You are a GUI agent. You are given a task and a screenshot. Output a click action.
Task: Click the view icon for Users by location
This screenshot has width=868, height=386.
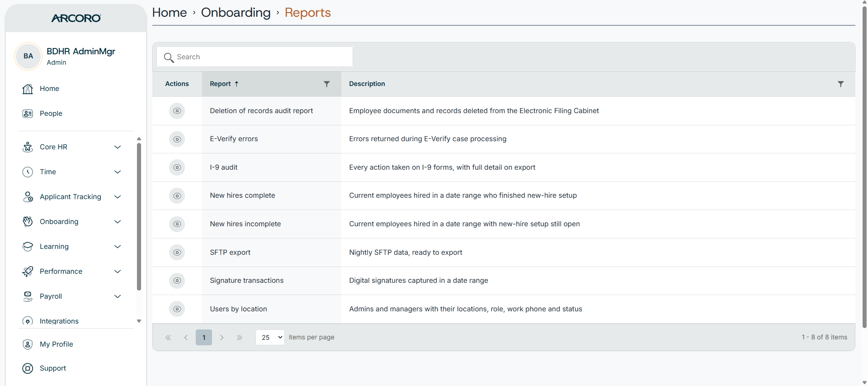click(177, 309)
